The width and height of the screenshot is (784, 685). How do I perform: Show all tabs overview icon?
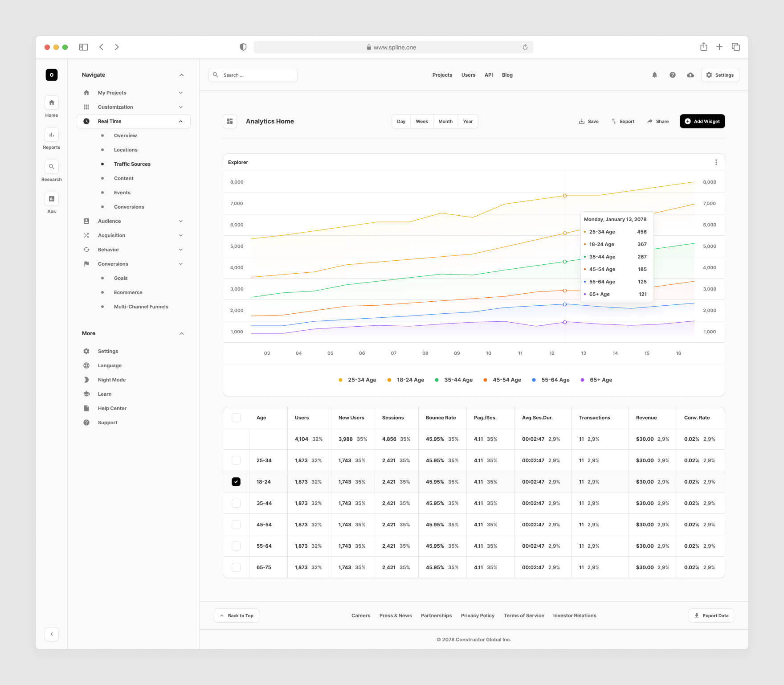coord(736,47)
